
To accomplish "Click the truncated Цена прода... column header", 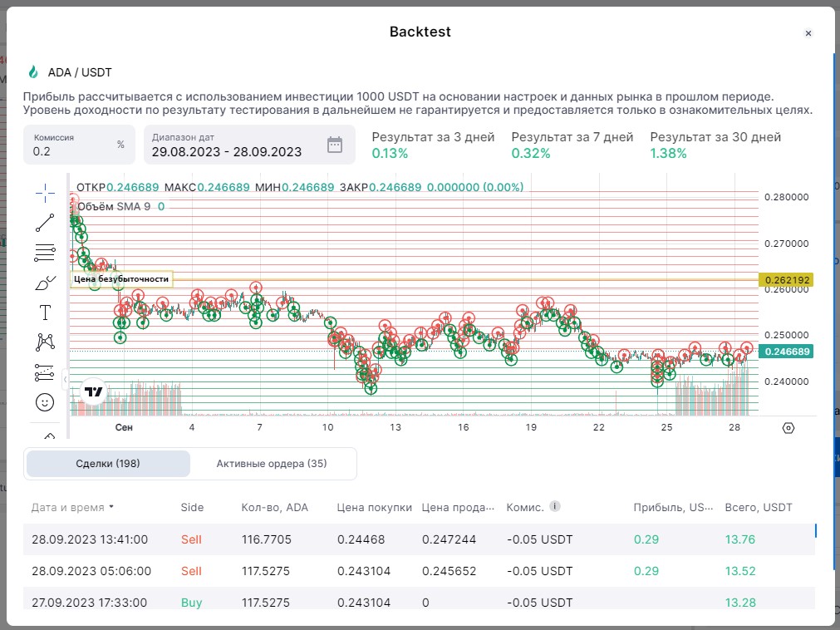I will pyautogui.click(x=458, y=507).
